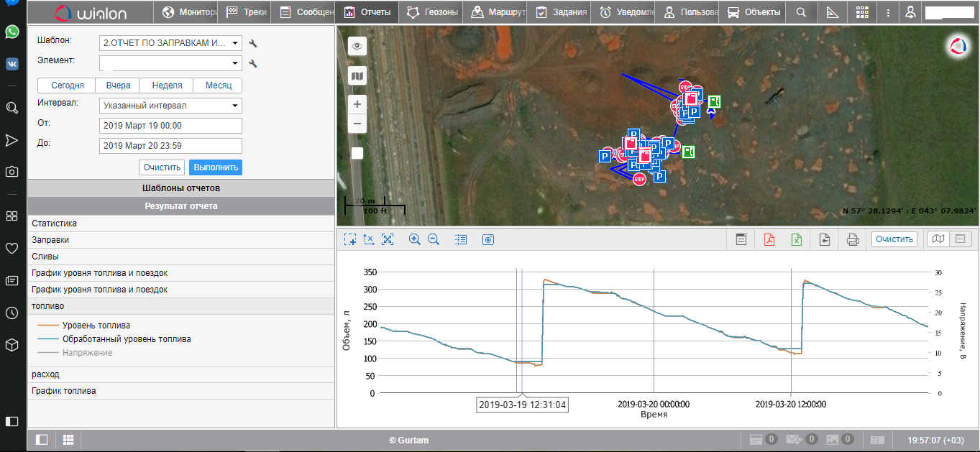Click the map layers icon on the map
This screenshot has height=452, width=980.
pyautogui.click(x=357, y=75)
